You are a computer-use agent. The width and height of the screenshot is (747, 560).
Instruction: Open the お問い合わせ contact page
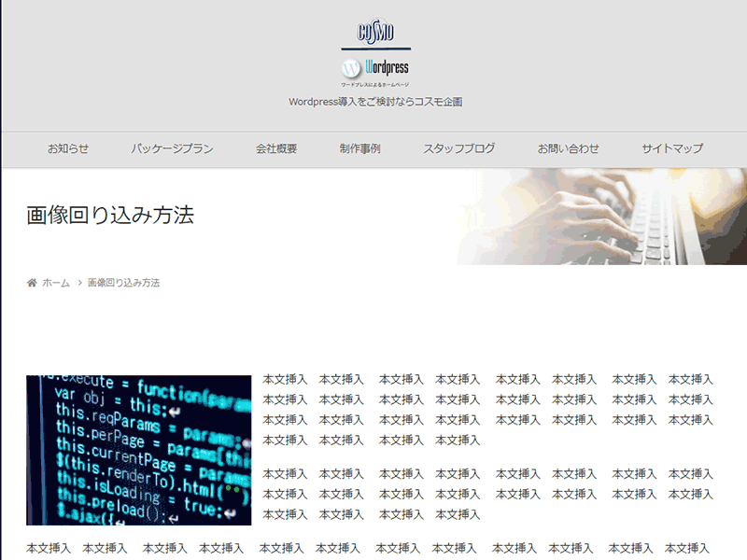pos(568,148)
